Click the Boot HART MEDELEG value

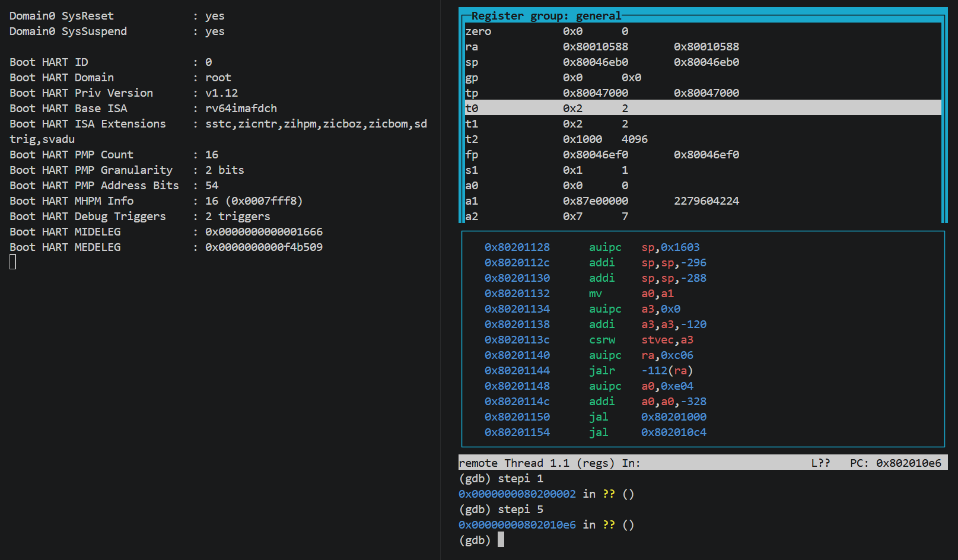click(x=263, y=247)
